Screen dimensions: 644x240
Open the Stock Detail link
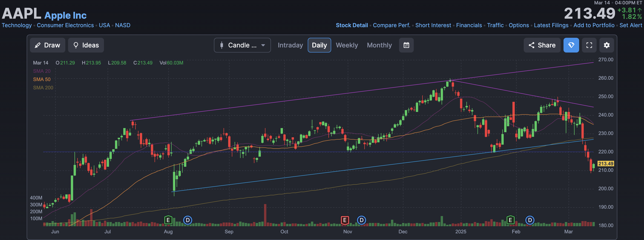(352, 25)
